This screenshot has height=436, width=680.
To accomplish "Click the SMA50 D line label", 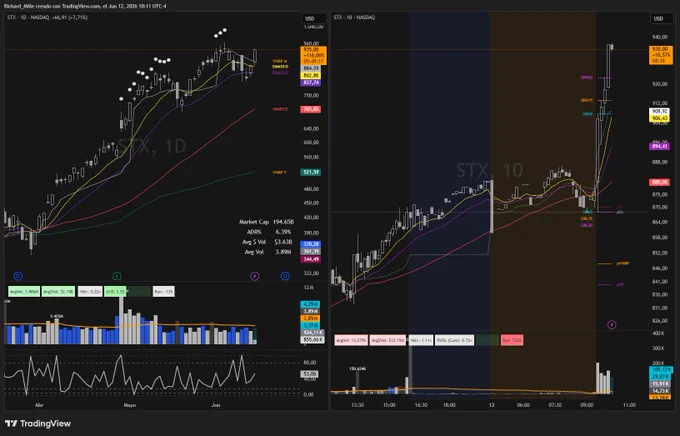I will [280, 109].
